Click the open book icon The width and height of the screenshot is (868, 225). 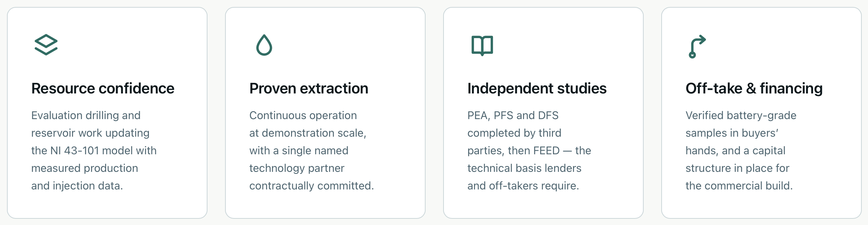click(482, 45)
